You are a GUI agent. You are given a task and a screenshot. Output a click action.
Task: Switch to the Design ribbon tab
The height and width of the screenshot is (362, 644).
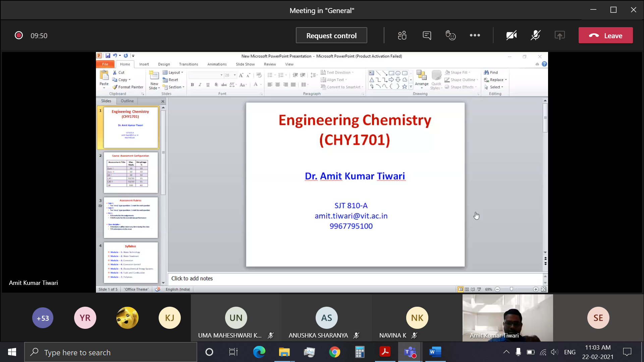click(164, 64)
